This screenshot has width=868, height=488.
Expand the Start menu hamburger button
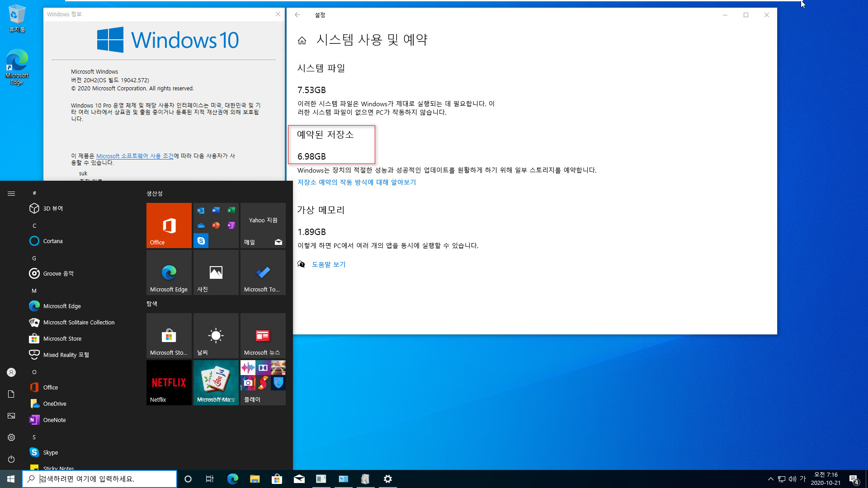click(11, 193)
